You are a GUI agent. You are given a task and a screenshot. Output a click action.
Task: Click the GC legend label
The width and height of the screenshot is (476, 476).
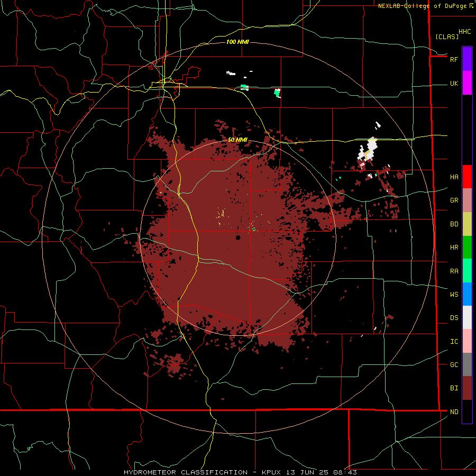click(x=454, y=365)
